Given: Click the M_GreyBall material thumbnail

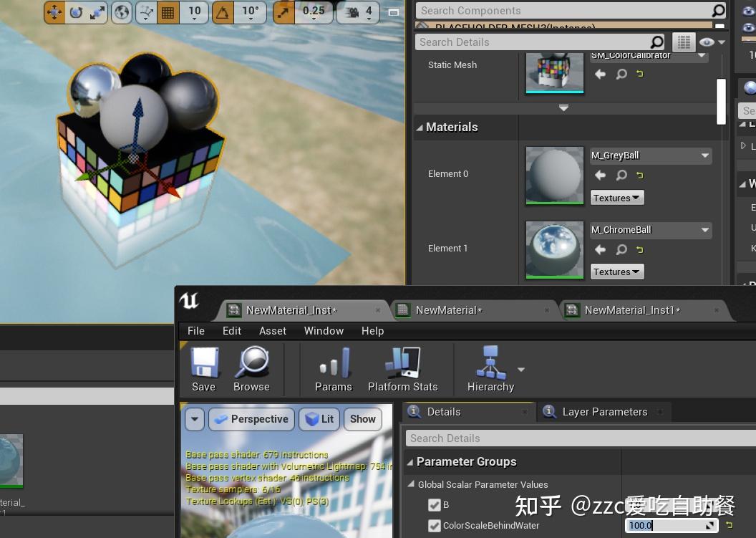Looking at the screenshot, I should pos(554,176).
